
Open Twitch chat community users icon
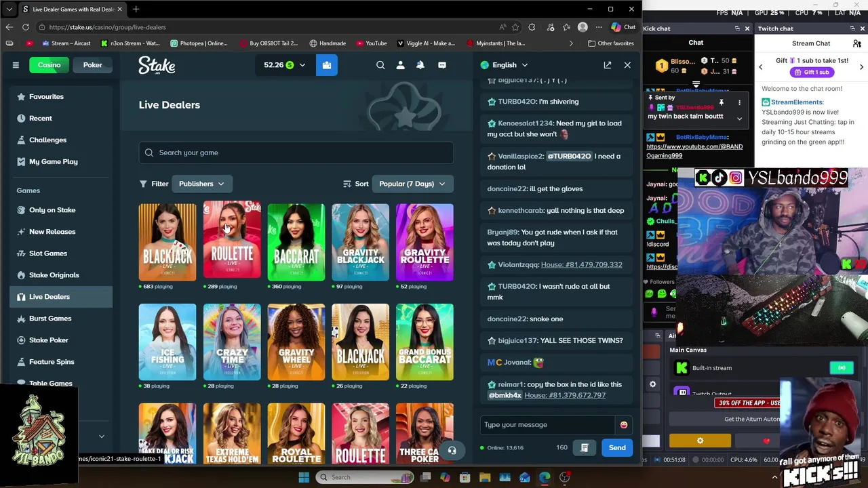[x=857, y=43]
